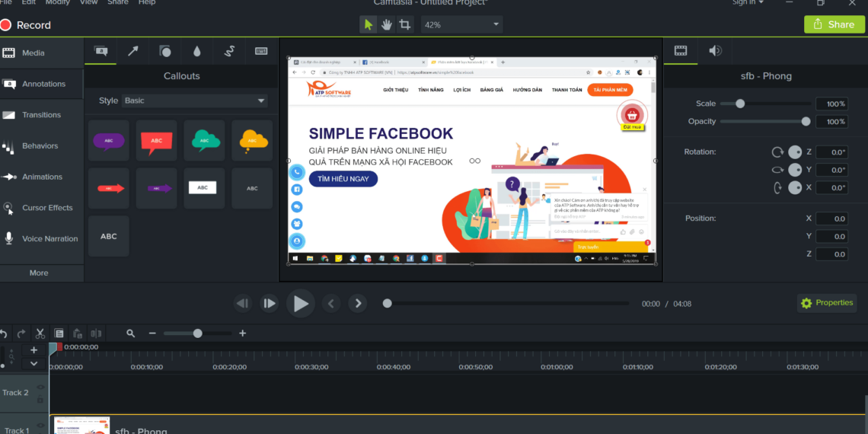Click the next frame step button
The image size is (868, 434).
(x=269, y=303)
